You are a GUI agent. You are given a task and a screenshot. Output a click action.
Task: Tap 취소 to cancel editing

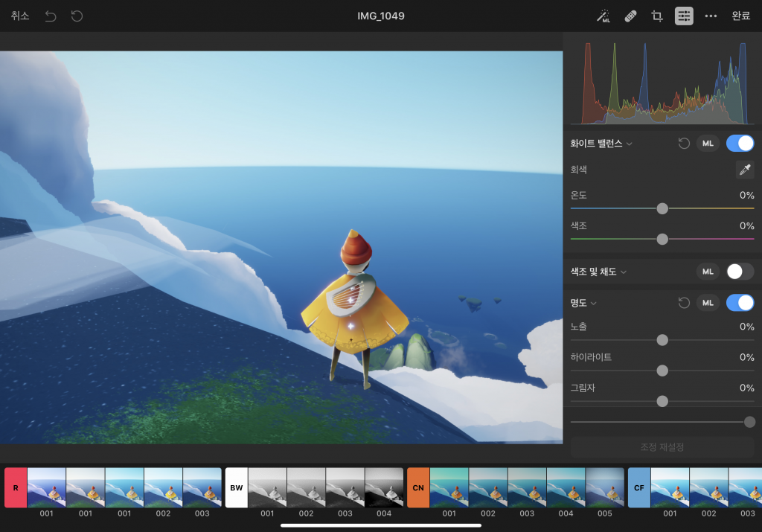click(x=20, y=16)
